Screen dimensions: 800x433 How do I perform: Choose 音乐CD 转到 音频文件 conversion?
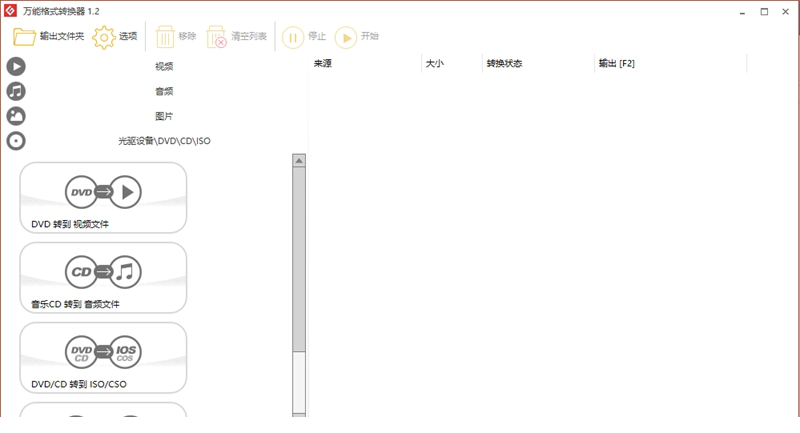[103, 278]
